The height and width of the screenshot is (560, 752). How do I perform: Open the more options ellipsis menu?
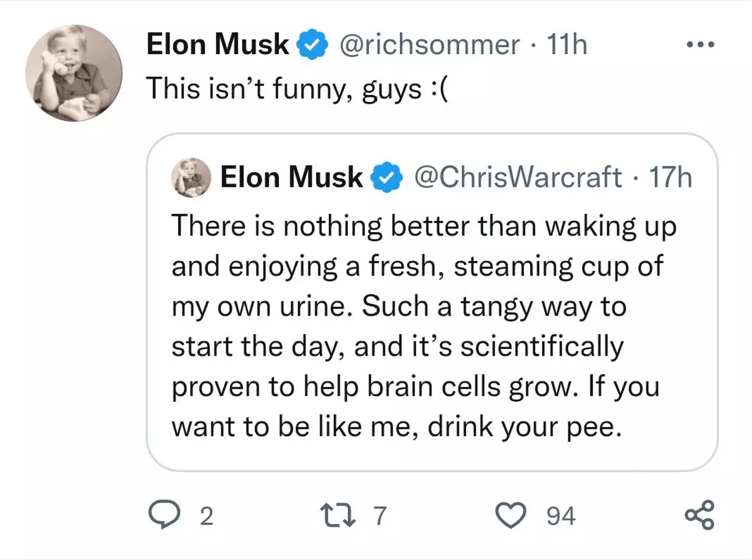click(x=700, y=44)
